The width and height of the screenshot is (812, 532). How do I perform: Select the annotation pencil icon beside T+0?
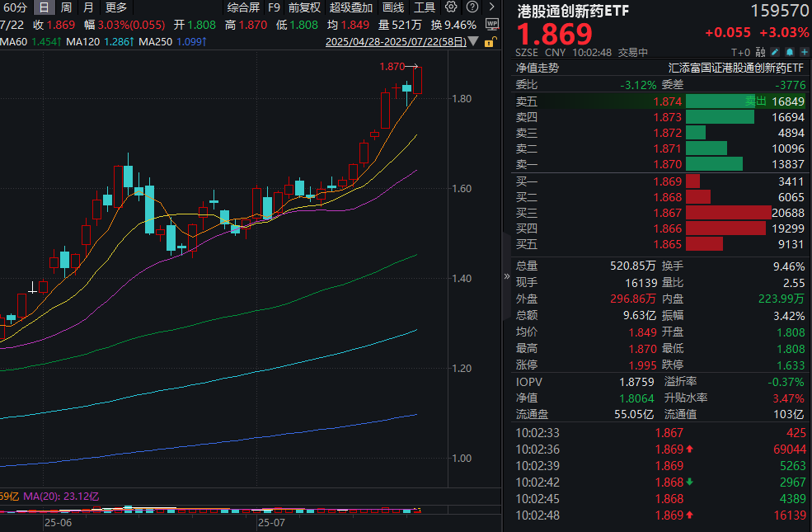[x=775, y=51]
